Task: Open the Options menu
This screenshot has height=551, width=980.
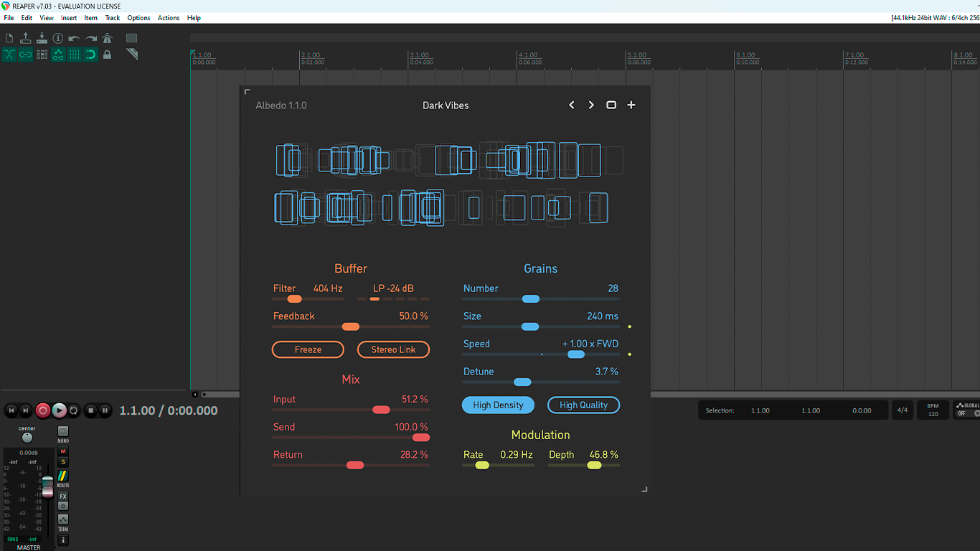Action: [138, 17]
